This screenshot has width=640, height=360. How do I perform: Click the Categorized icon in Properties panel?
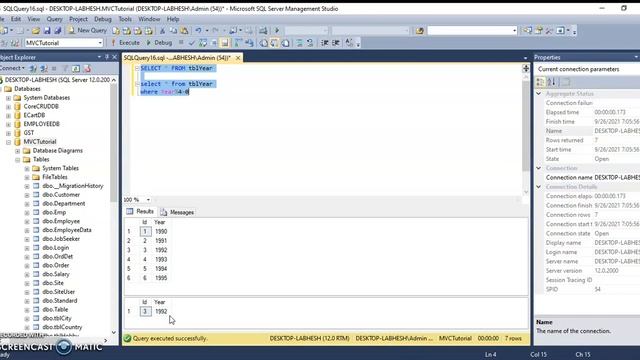[x=540, y=82]
